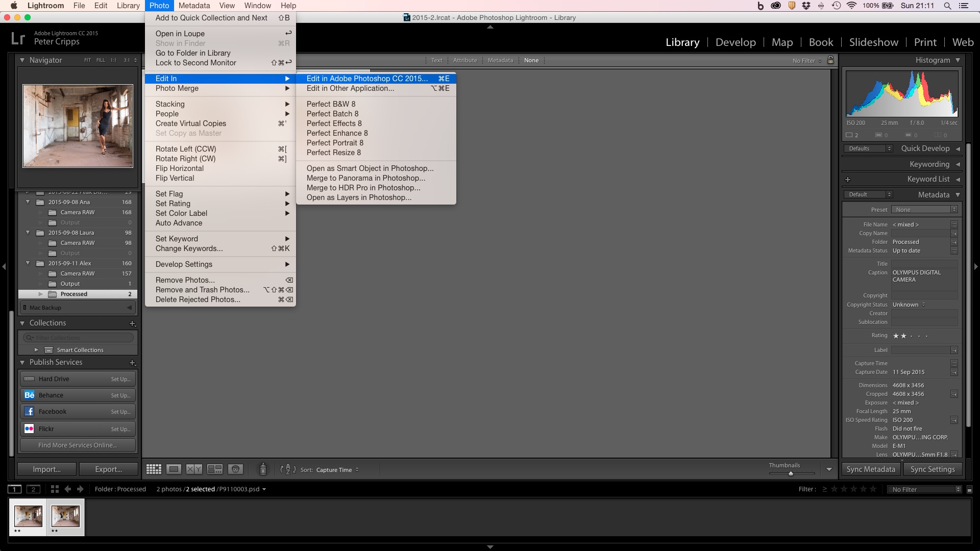The width and height of the screenshot is (980, 551).
Task: Click the Import button
Action: pos(46,469)
